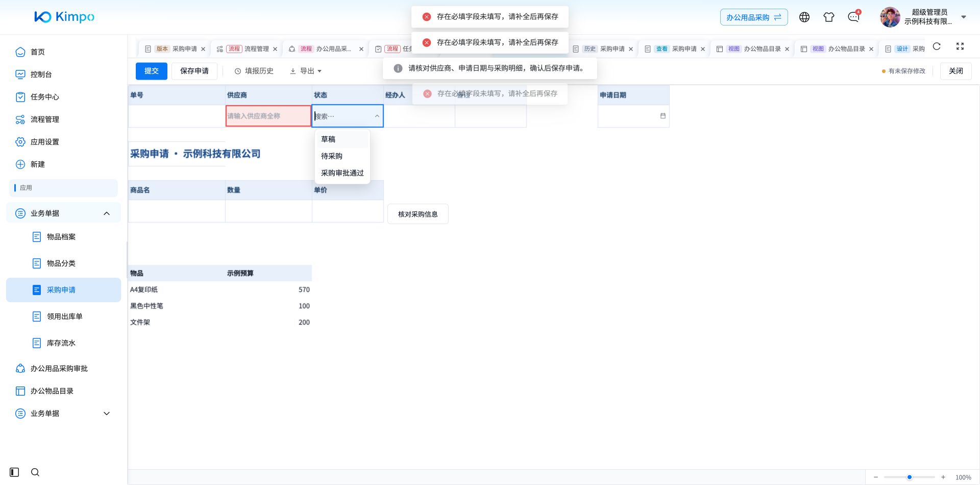Close the 版本 采购申请 tab
The image size is (980, 485).
coord(203,49)
